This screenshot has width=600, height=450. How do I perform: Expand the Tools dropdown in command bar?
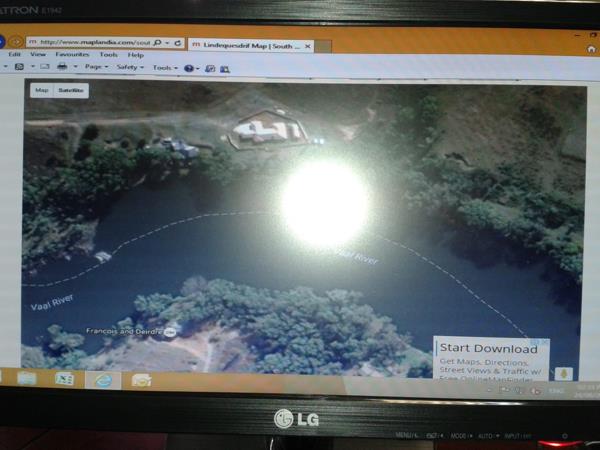tap(164, 67)
